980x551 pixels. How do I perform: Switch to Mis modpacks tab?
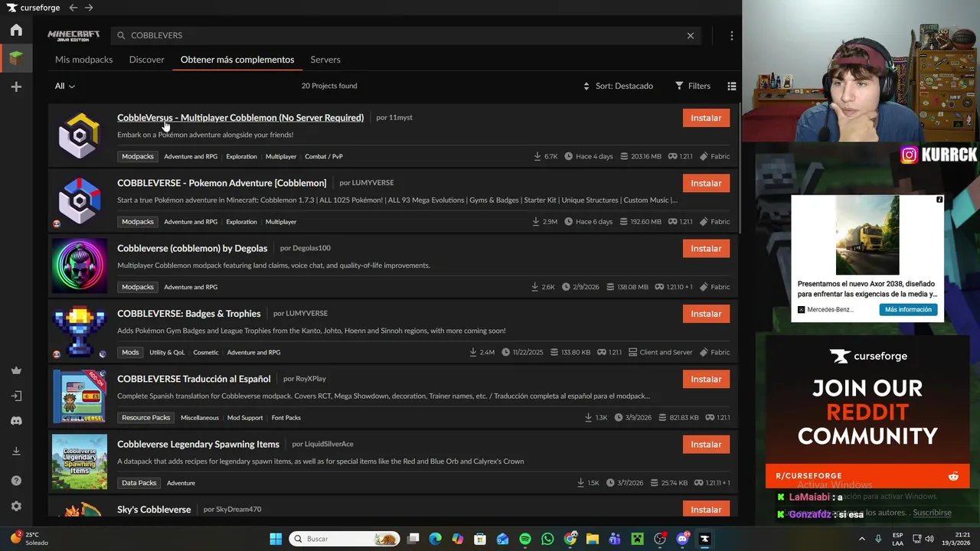point(83,60)
